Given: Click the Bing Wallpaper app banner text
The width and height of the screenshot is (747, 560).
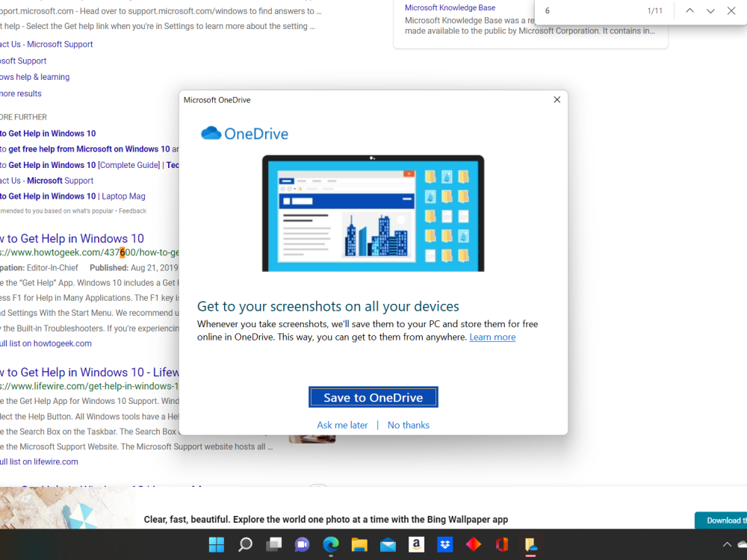Looking at the screenshot, I should [326, 520].
